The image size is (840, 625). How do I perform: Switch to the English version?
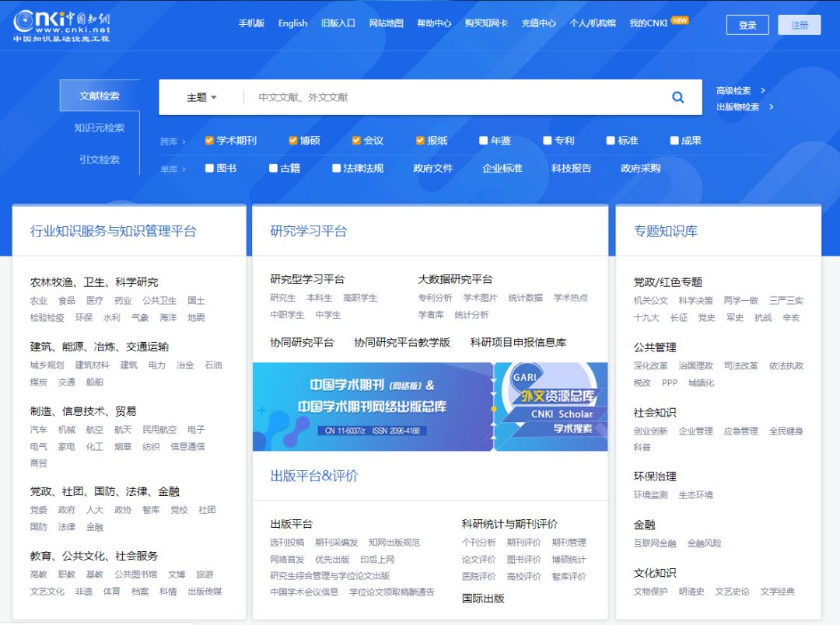(292, 23)
